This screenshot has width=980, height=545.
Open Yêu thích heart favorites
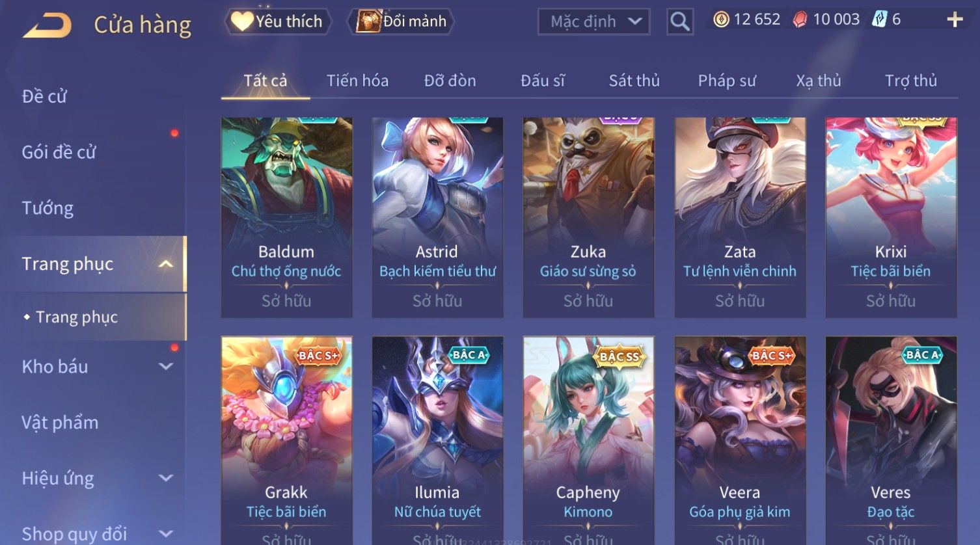[279, 21]
